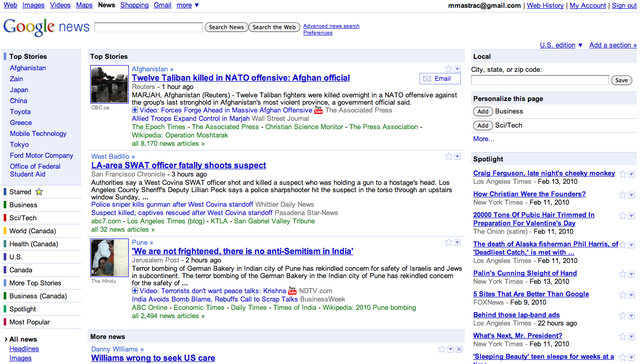Screen dimensions: 640x364
Task: Open the Shopping tab in top bar
Action: tap(134, 5)
